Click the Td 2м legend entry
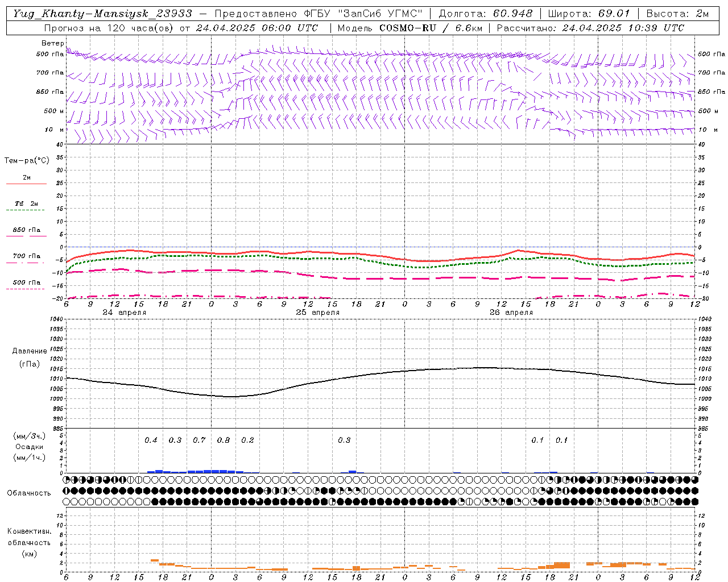Viewport: 728px width, 582px height. pyautogui.click(x=27, y=203)
